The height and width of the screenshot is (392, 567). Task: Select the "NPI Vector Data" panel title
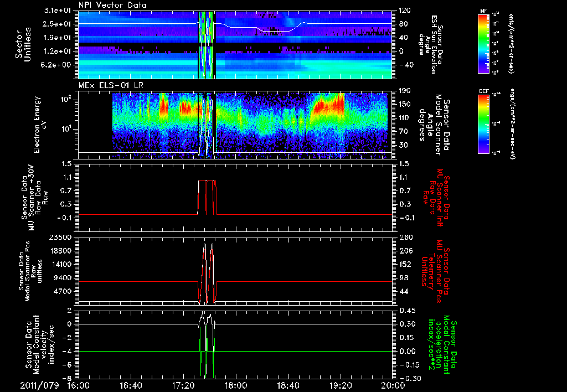click(112, 5)
